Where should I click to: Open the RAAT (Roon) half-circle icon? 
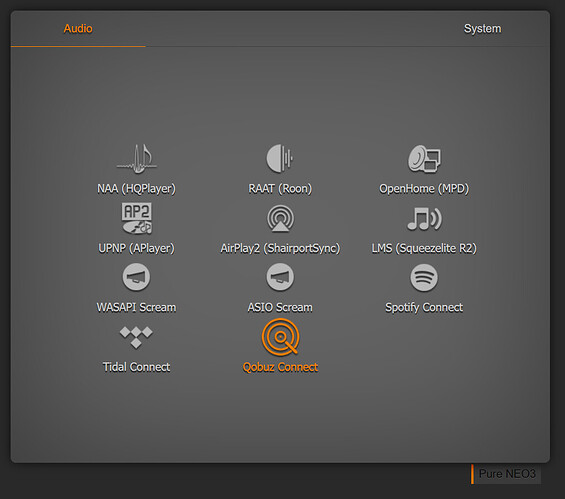(280, 158)
